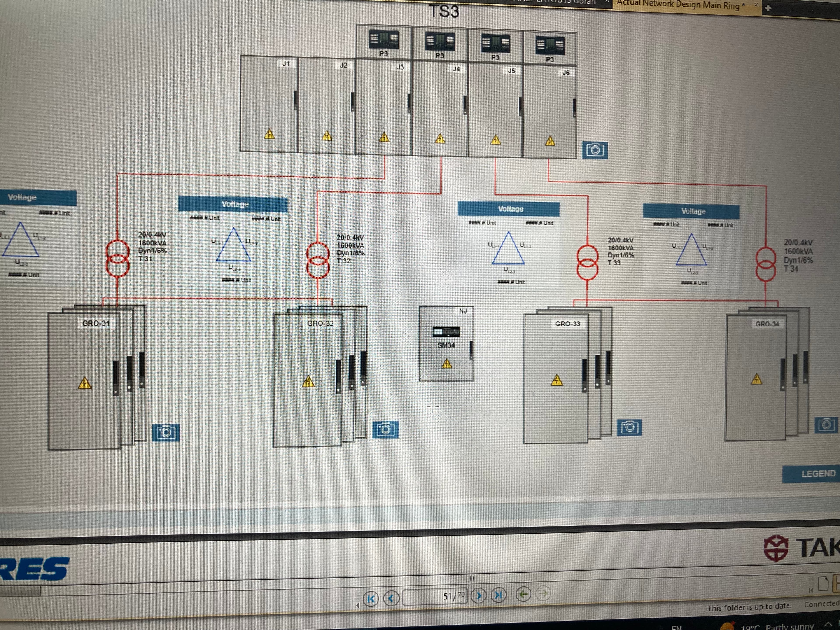Click the Voltage header near T 33
Image resolution: width=840 pixels, height=630 pixels.
(509, 209)
